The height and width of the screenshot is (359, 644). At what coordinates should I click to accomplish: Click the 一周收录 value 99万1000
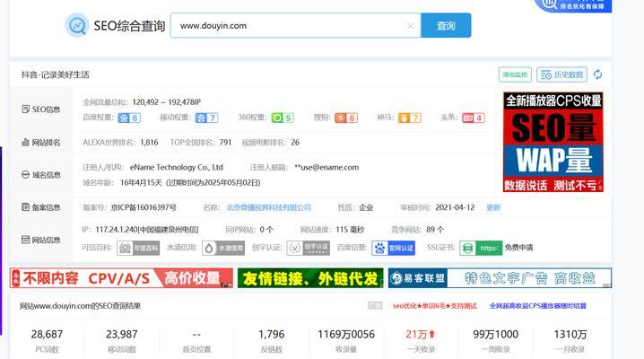pyautogui.click(x=496, y=335)
